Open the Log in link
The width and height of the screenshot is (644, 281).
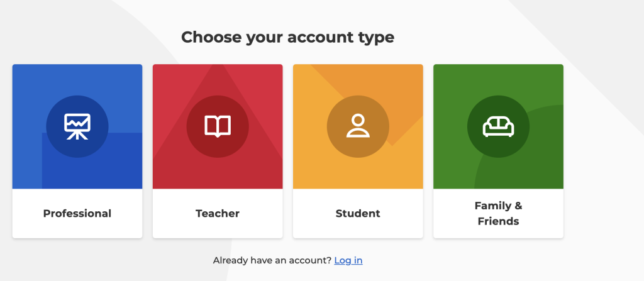point(348,260)
